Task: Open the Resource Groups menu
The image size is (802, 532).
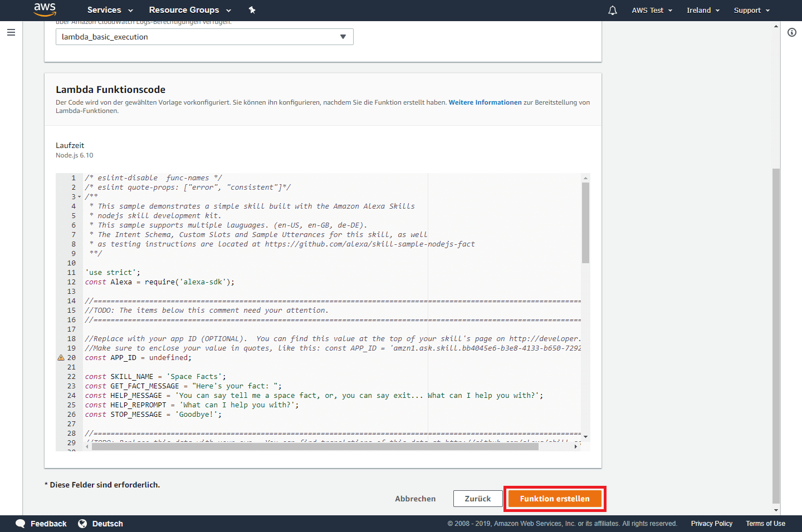Action: coord(190,10)
